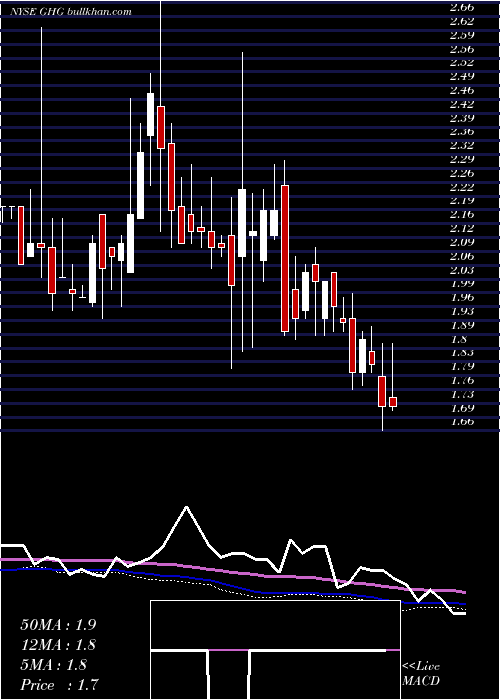Click the 1.93 price axis label
500x700 pixels.
tap(461, 311)
